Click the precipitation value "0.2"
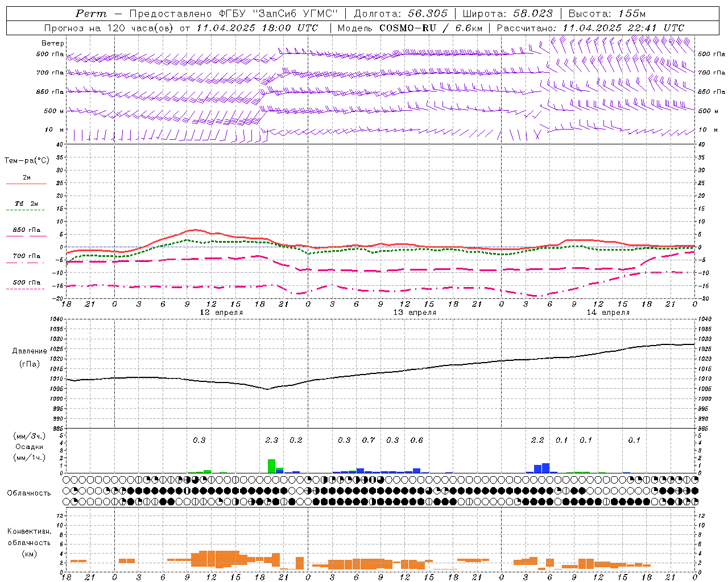Viewport: 728px width, 582px height. 296,440
